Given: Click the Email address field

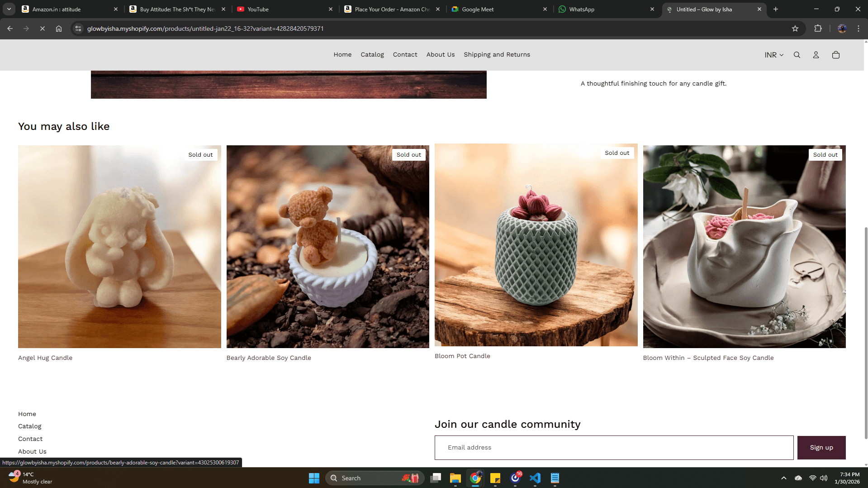Looking at the screenshot, I should (x=614, y=448).
